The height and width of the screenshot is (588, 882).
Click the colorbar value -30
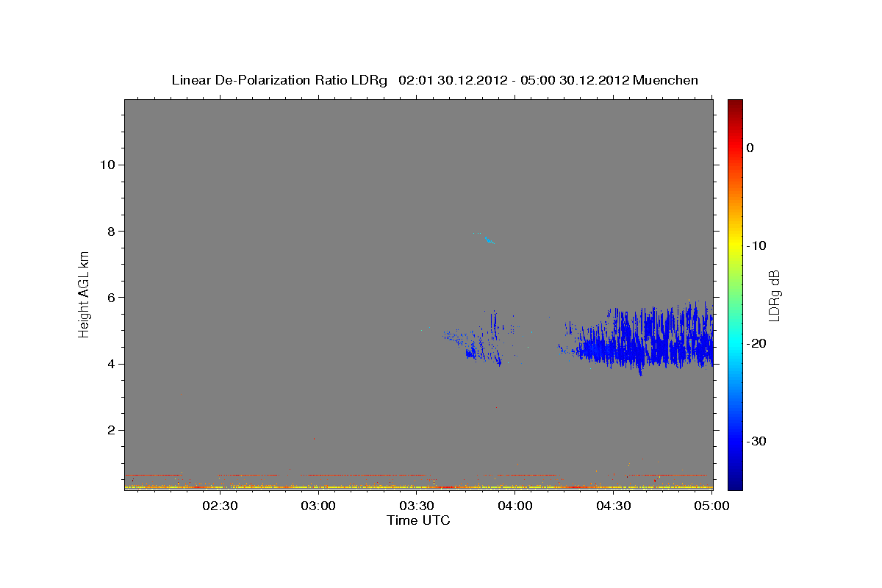click(756, 441)
